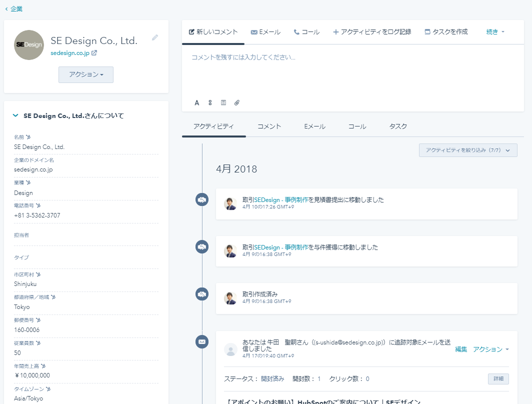532x404 pixels.
Task: Click the sprocket icon next to 都道府県／地域
Action: pyautogui.click(x=53, y=297)
